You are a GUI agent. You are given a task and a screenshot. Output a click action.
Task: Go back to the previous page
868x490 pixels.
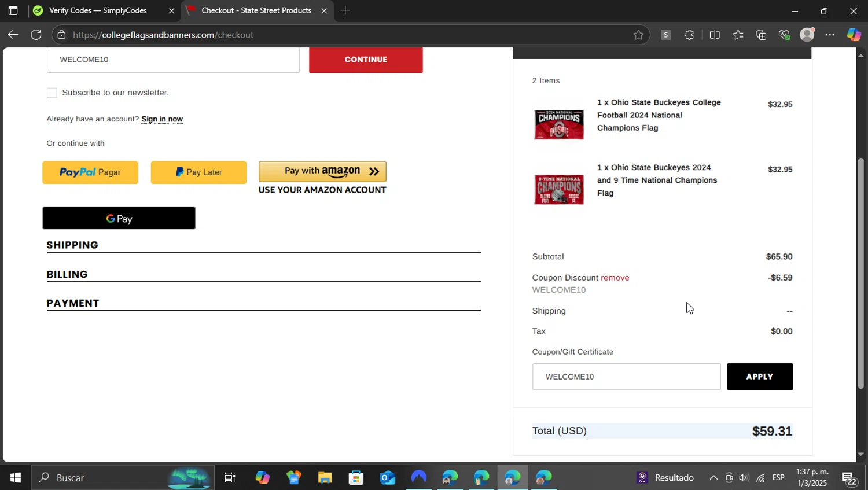coord(13,35)
